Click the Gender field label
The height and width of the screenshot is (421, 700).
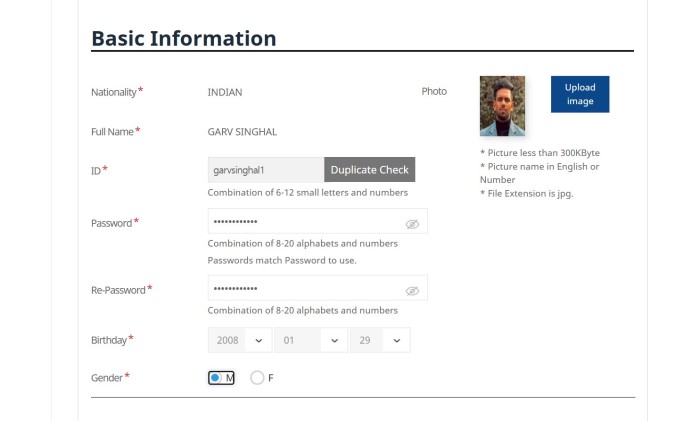[x=107, y=378]
